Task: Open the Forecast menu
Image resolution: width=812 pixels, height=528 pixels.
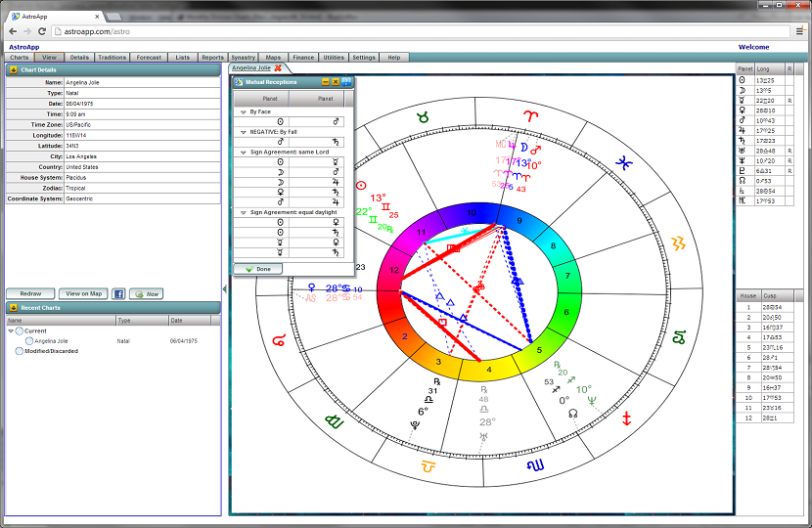Action: pyautogui.click(x=150, y=58)
